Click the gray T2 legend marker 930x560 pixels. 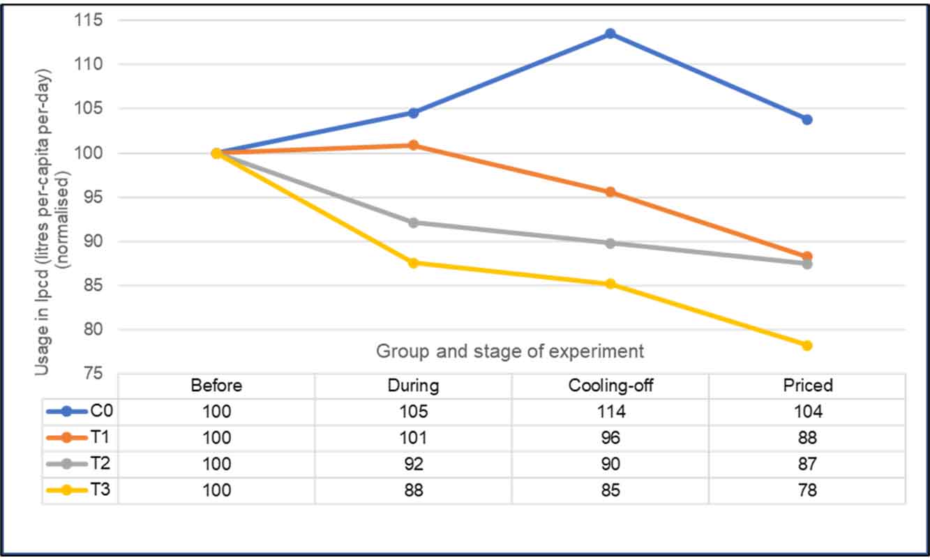click(66, 464)
